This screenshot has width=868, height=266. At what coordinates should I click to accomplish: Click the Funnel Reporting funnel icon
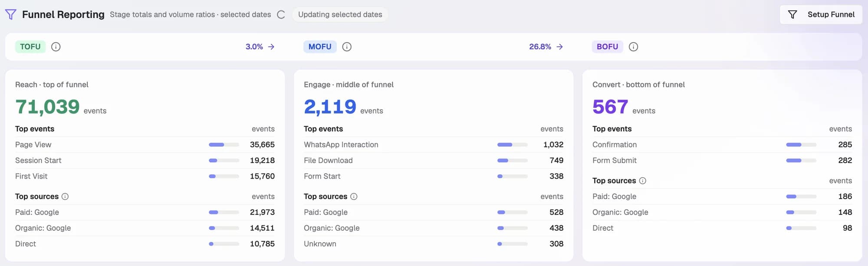coord(11,14)
